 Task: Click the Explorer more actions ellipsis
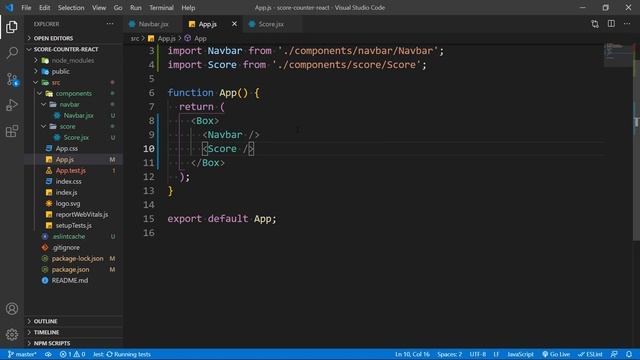click(110, 24)
